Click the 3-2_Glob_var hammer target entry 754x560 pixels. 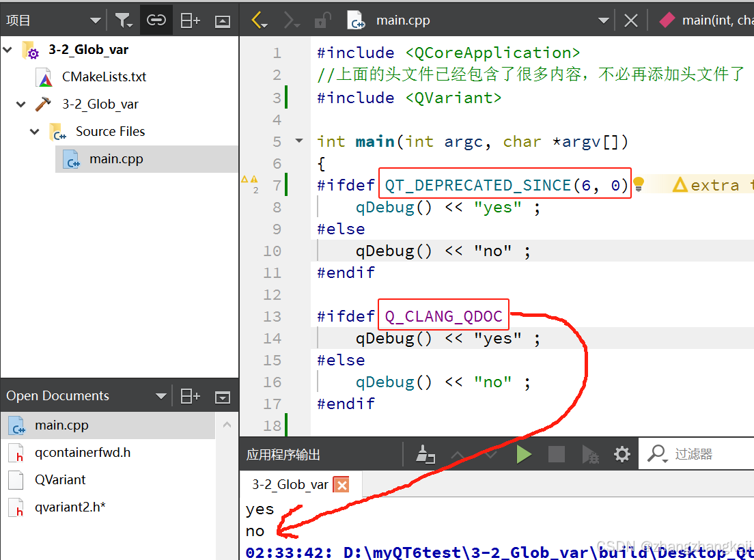coord(100,104)
